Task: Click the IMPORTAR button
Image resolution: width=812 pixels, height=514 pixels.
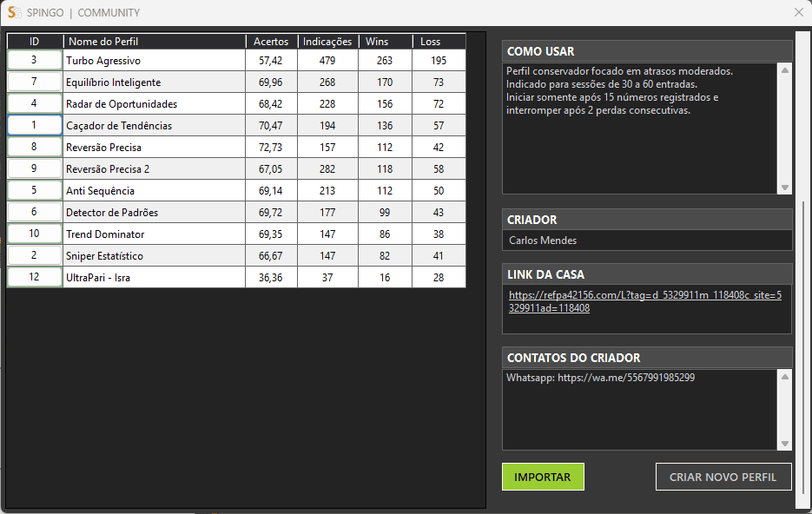Action: tap(543, 477)
